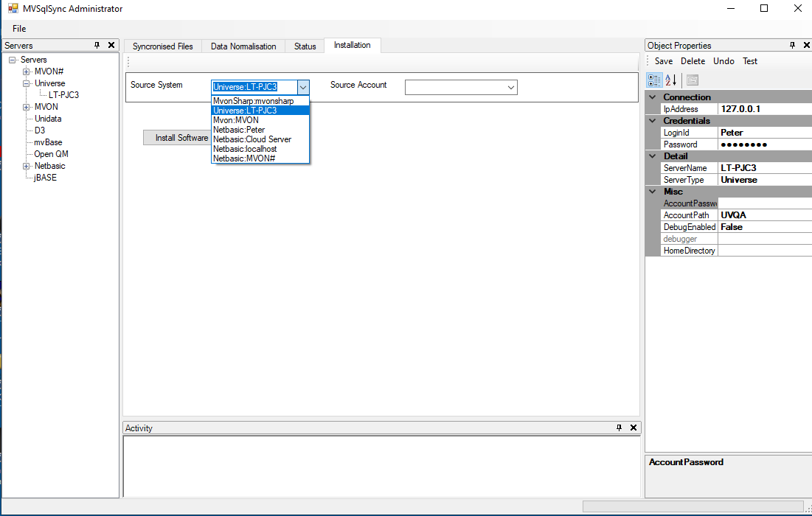This screenshot has height=516, width=812.
Task: Click the Install Software button
Action: [178, 138]
